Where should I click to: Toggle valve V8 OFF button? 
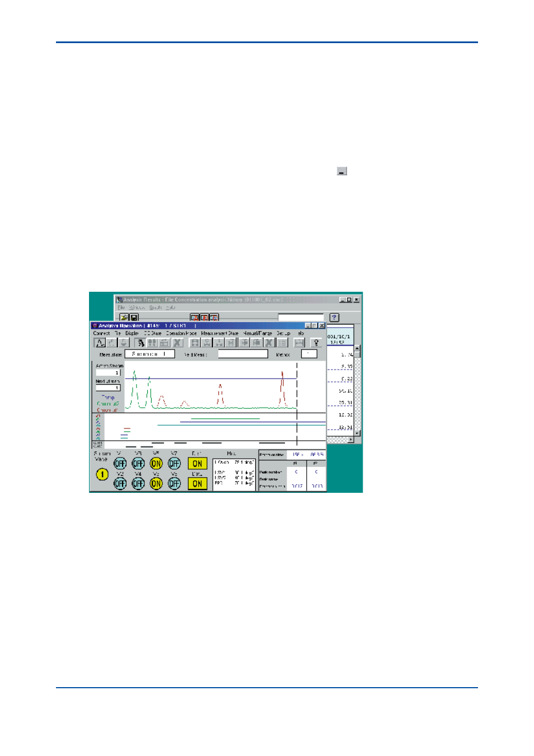click(x=174, y=483)
